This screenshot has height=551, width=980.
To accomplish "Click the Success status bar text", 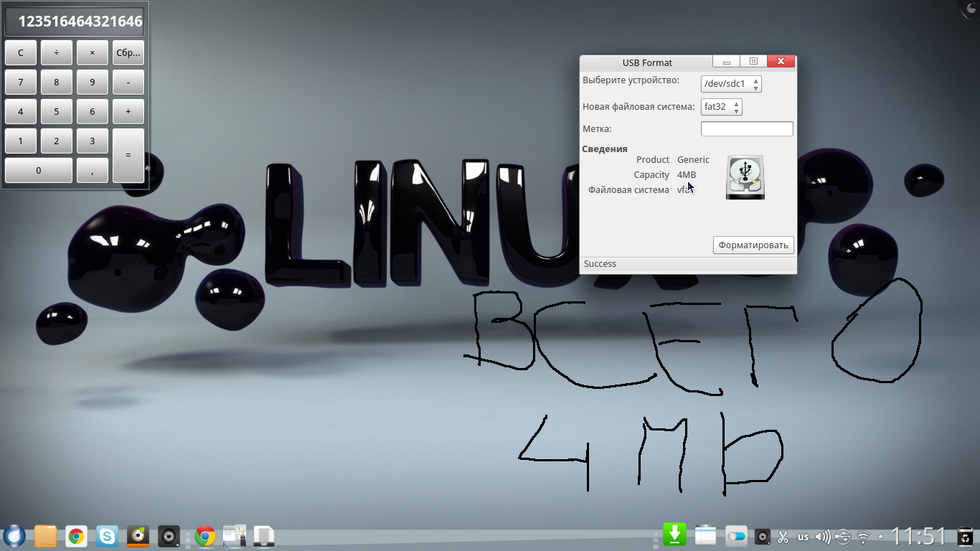I will pyautogui.click(x=600, y=264).
